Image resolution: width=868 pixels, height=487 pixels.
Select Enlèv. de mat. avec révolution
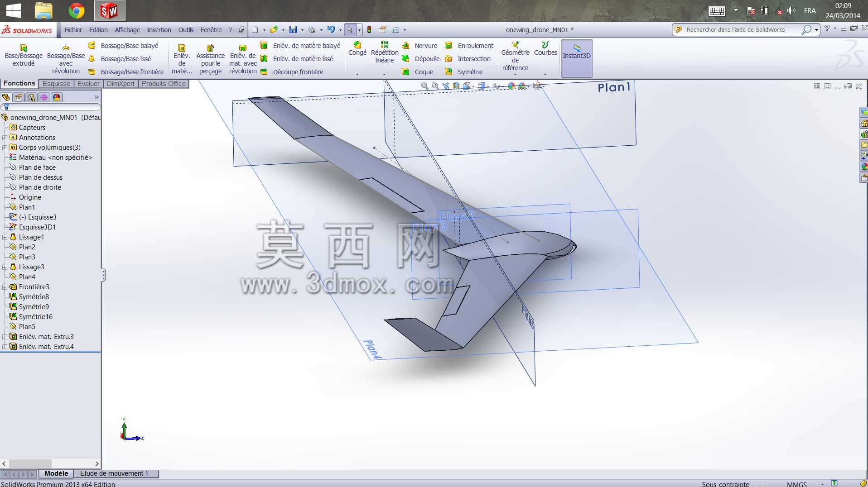click(x=243, y=59)
